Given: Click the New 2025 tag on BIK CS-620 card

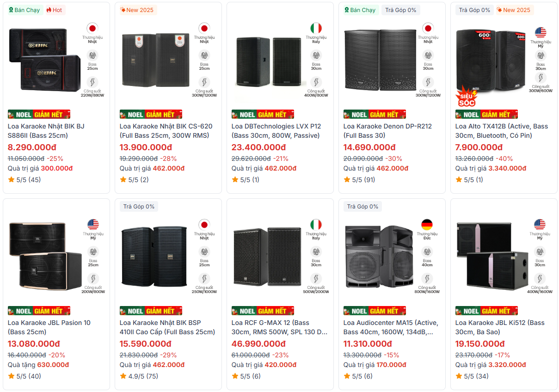Looking at the screenshot, I should (x=137, y=10).
